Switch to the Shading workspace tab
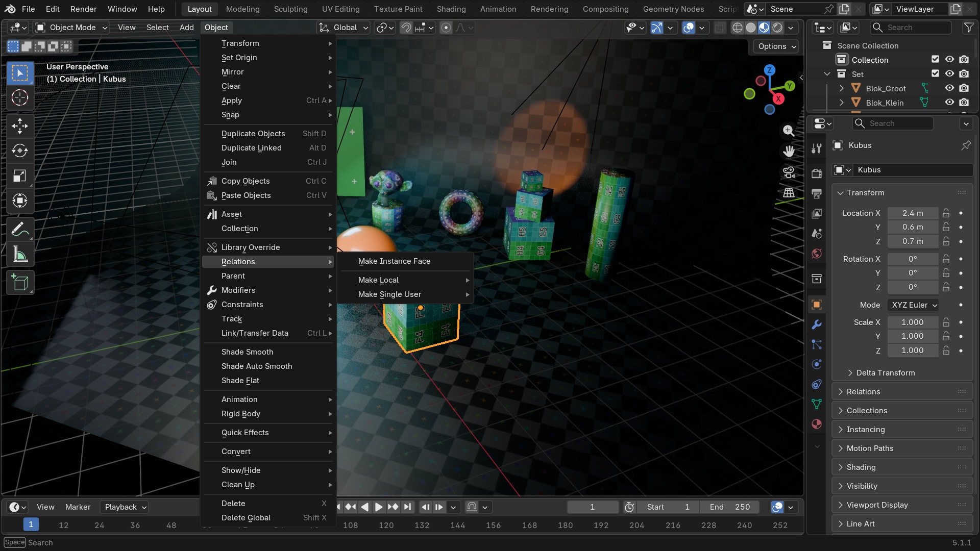This screenshot has width=980, height=551. click(x=451, y=9)
